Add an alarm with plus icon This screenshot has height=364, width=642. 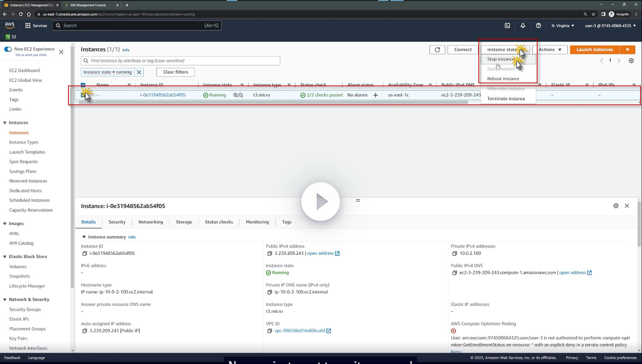375,95
